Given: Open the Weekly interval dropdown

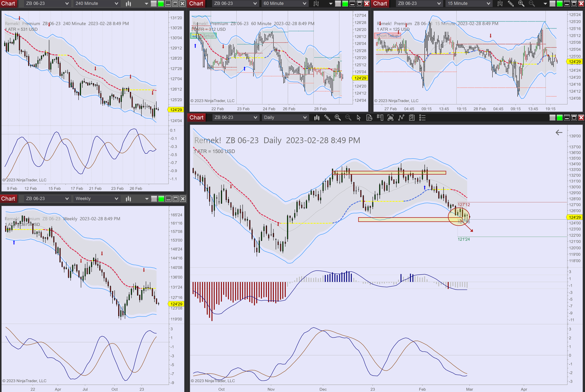Looking at the screenshot, I should pyautogui.click(x=97, y=199).
